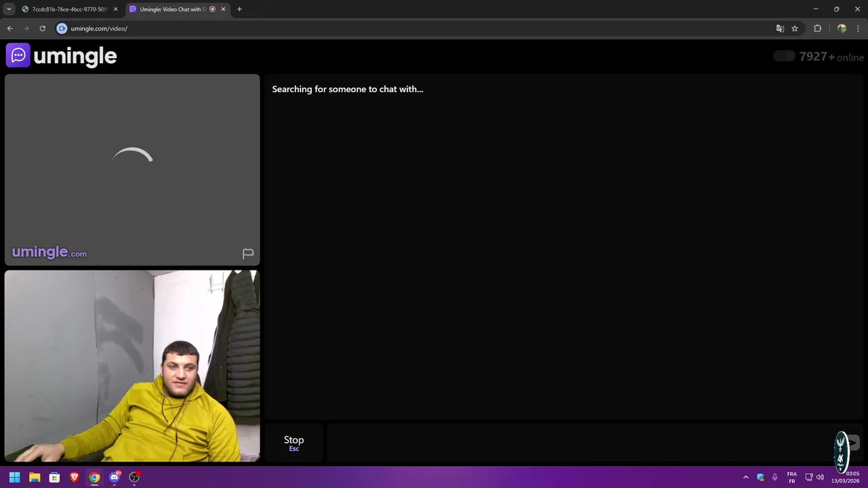Viewport: 868px width, 488px height.
Task: Open the tab search dropdown in Chrome
Action: [9, 9]
